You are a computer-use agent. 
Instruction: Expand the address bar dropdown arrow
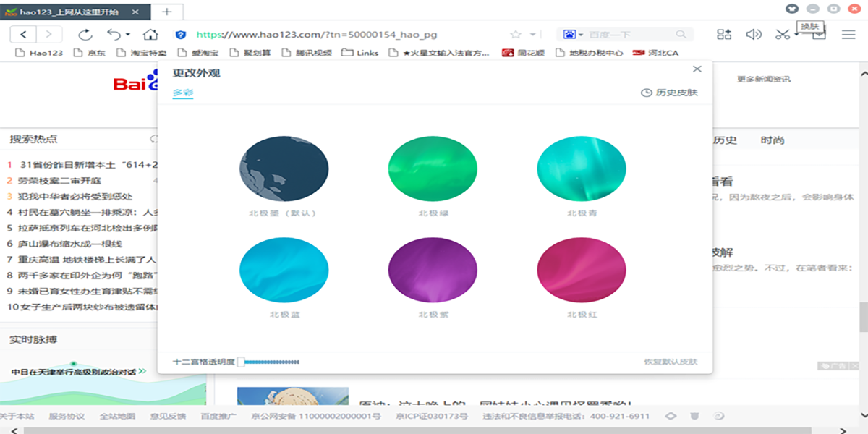click(533, 34)
